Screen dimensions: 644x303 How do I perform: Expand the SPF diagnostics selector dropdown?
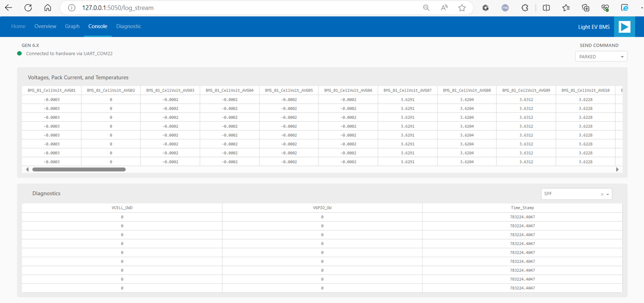[x=608, y=194]
